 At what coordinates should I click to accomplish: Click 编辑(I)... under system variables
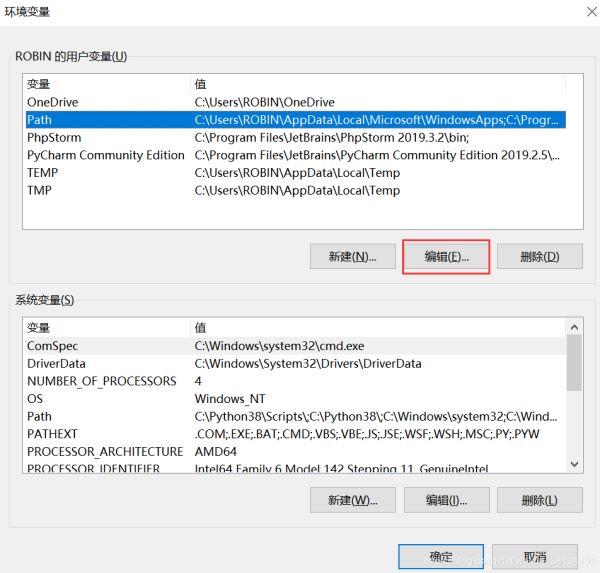click(x=447, y=500)
